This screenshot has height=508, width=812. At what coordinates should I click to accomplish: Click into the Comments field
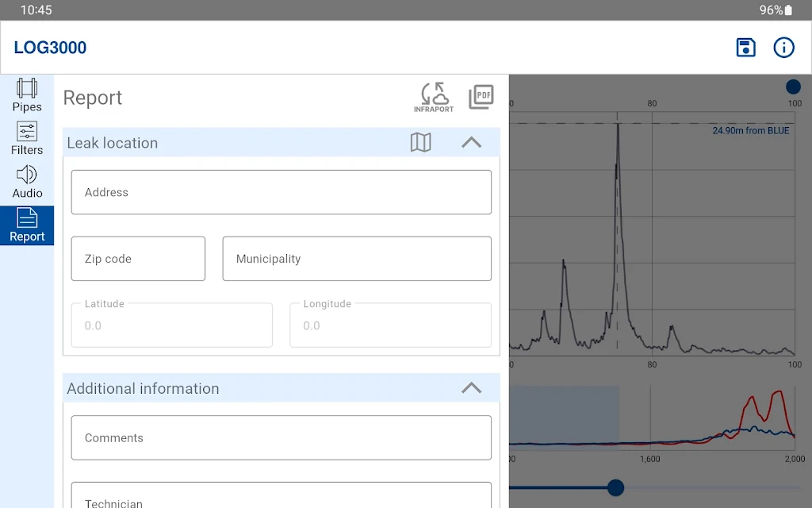point(281,438)
